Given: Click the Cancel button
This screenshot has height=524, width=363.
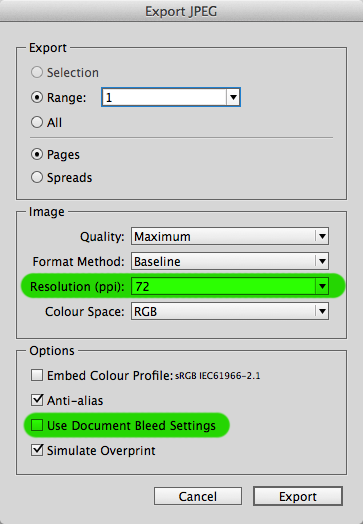Looking at the screenshot, I should [198, 496].
